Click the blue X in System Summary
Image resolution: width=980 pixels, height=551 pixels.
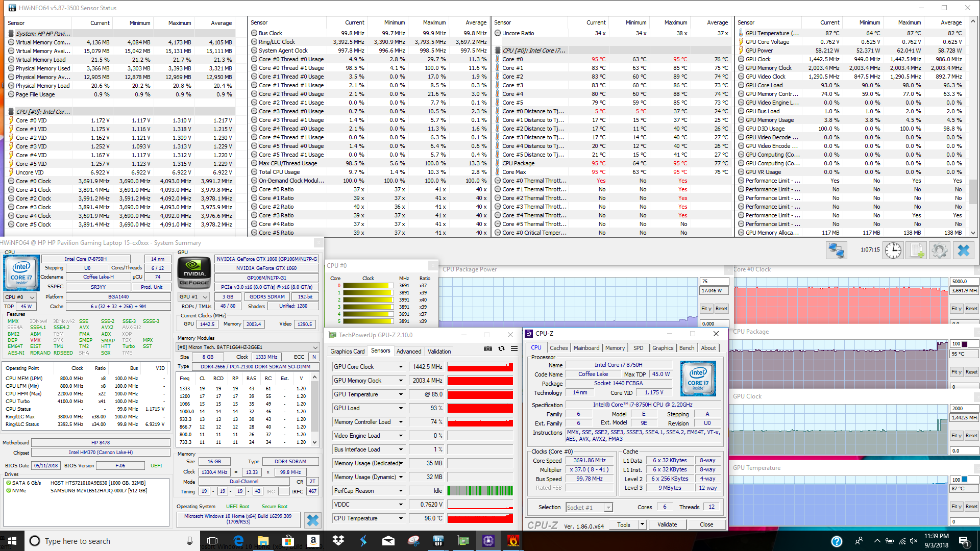point(312,520)
